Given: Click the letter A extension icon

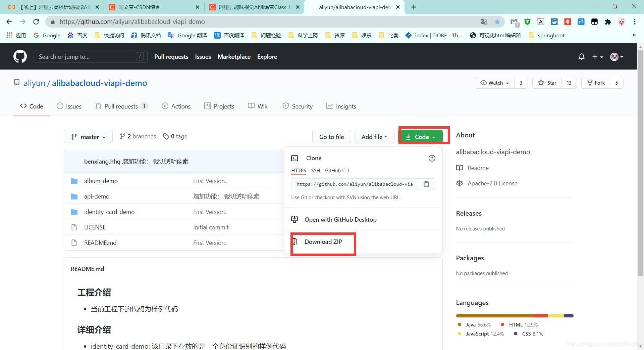Looking at the screenshot, I should click(x=541, y=21).
